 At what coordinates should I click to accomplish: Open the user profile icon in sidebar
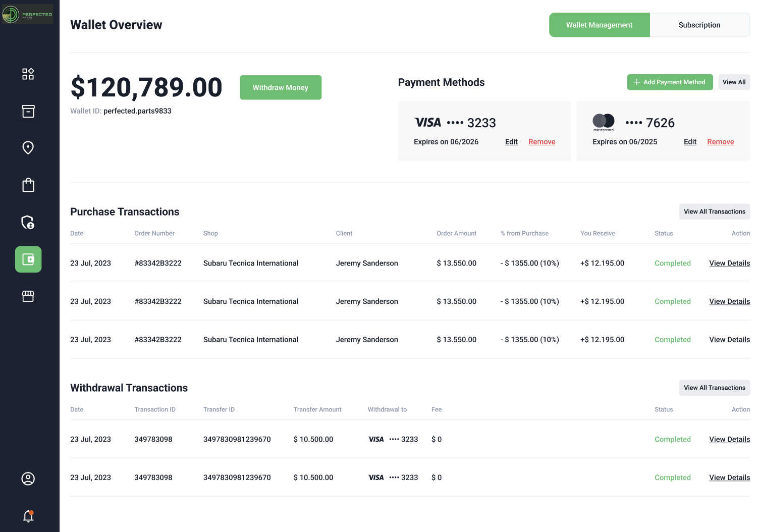pyautogui.click(x=28, y=478)
